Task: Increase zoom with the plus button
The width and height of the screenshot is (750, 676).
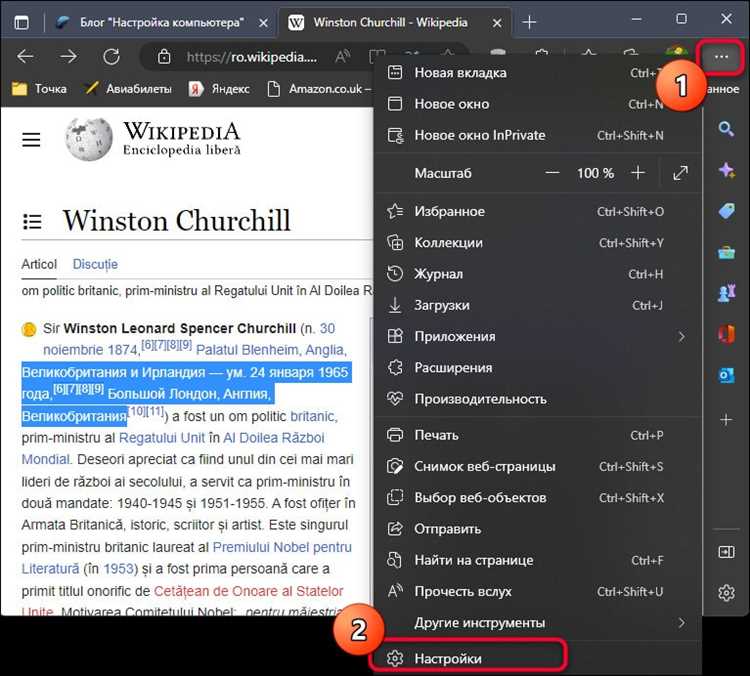Action: tap(638, 173)
